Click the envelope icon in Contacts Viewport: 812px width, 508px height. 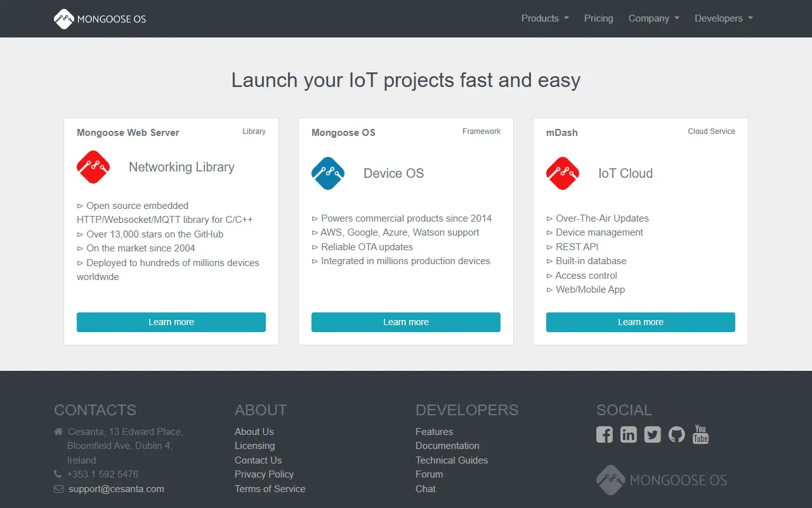coord(58,489)
